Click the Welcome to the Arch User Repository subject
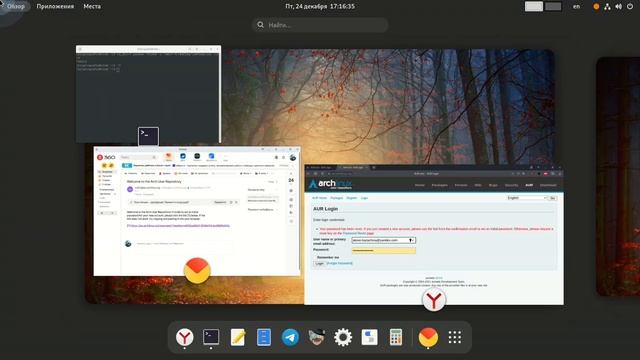The height and width of the screenshot is (360, 640). [x=154, y=181]
